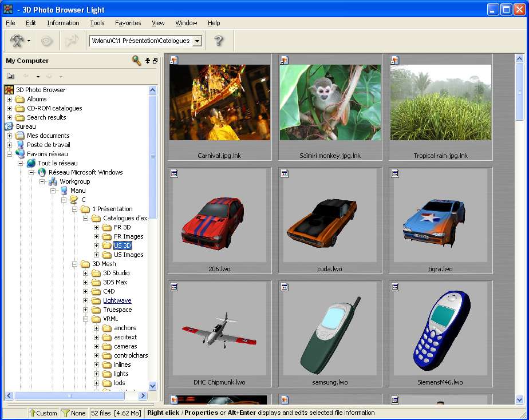This screenshot has height=420, width=529.
Task: Expand the FR 3D folder node
Action: tap(97, 227)
